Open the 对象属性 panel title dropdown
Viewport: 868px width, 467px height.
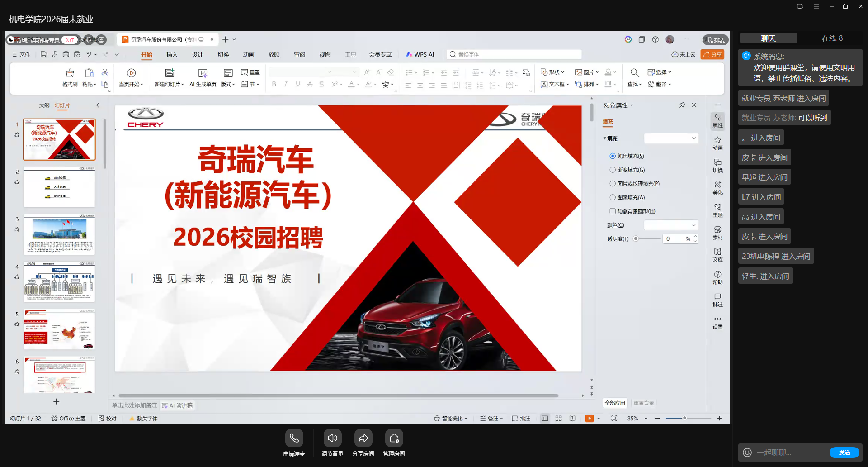(632, 105)
